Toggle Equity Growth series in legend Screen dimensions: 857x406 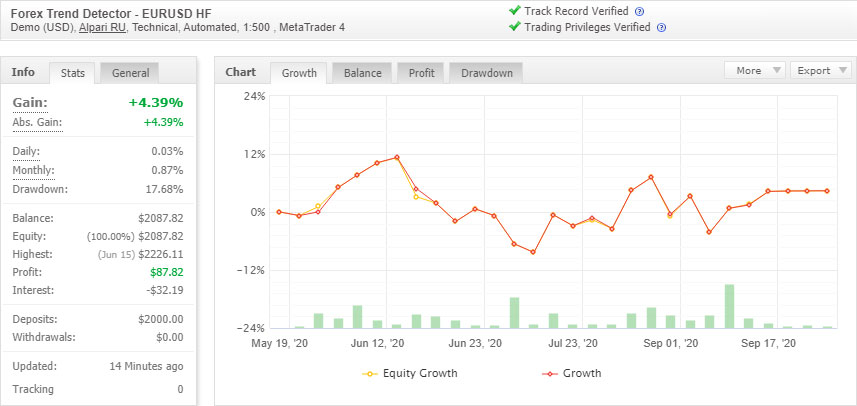tap(410, 374)
